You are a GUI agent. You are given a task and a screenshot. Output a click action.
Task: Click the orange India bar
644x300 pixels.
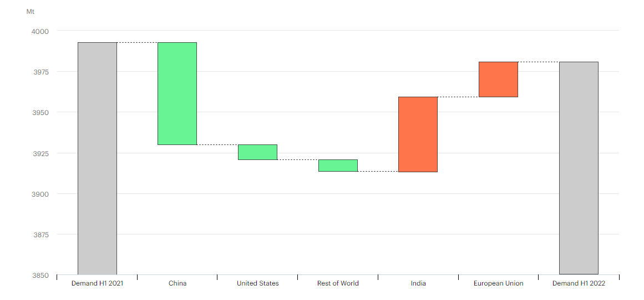pyautogui.click(x=418, y=134)
